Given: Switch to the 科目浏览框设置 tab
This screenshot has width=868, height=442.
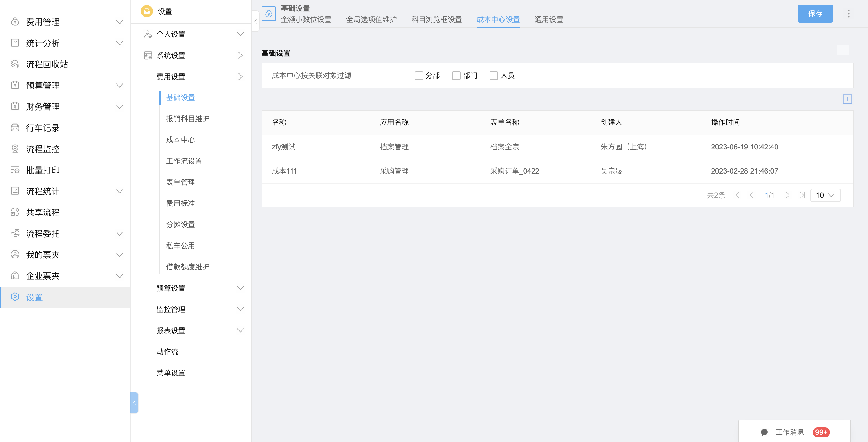Looking at the screenshot, I should pyautogui.click(x=436, y=20).
